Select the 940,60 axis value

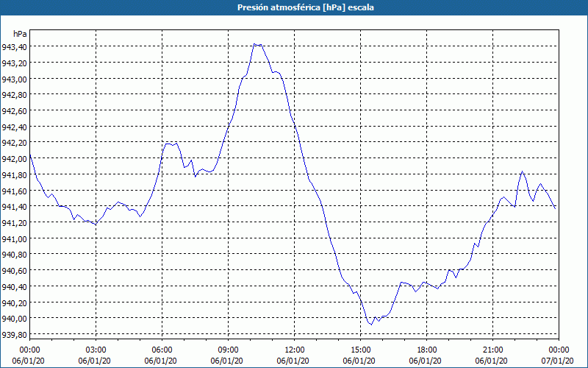tap(14, 271)
